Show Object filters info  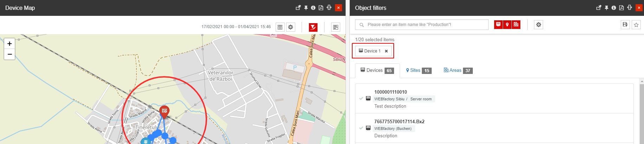[x=613, y=8]
